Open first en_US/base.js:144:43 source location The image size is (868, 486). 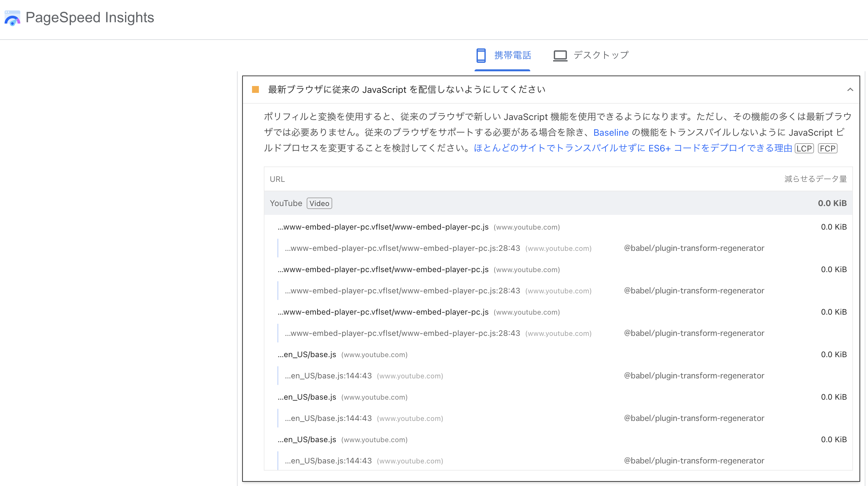pos(328,375)
